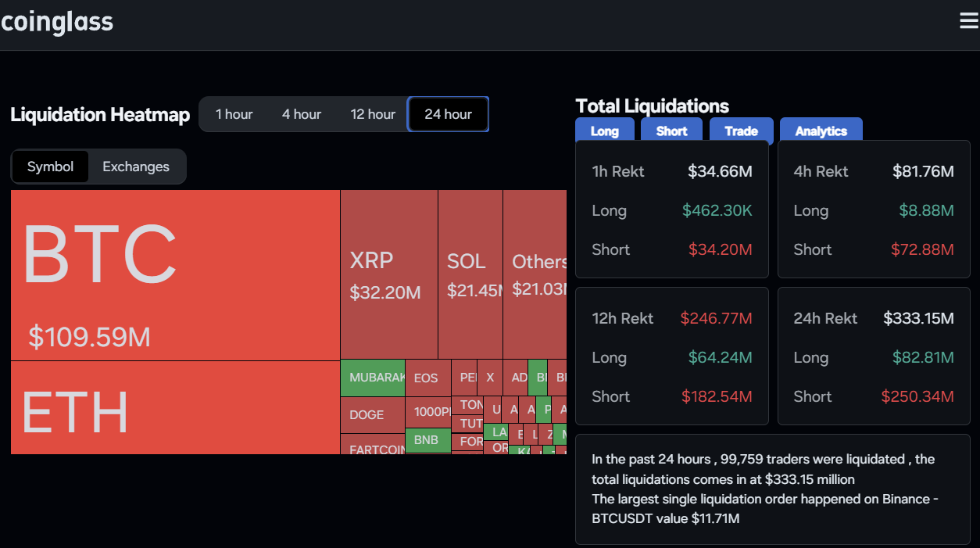980x548 pixels.
Task: Select the 4 hour timeframe
Action: pyautogui.click(x=302, y=114)
